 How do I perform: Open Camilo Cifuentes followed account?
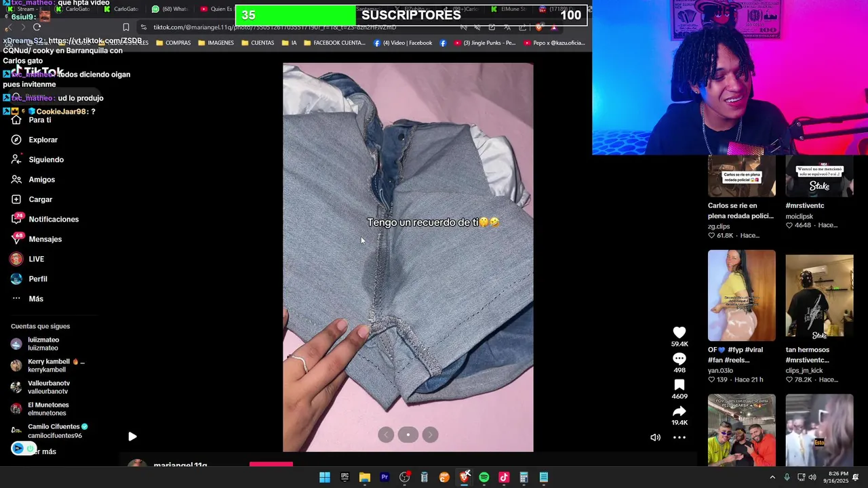(50, 430)
